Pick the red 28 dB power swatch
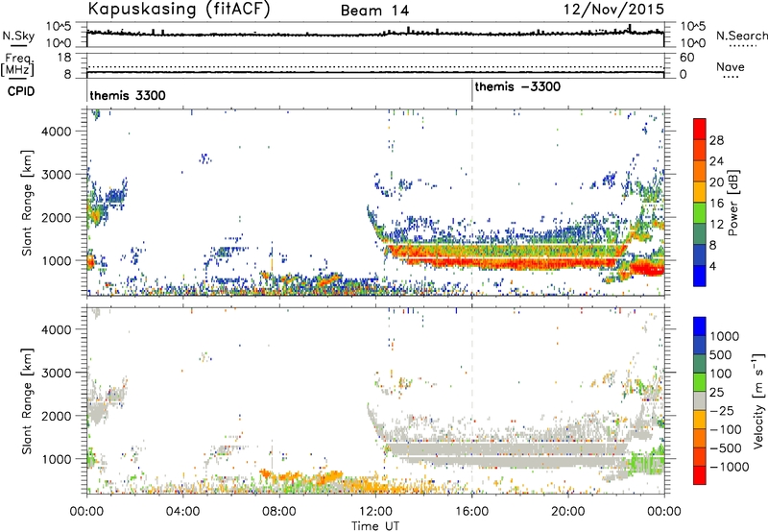The image size is (768, 532). pos(700,130)
